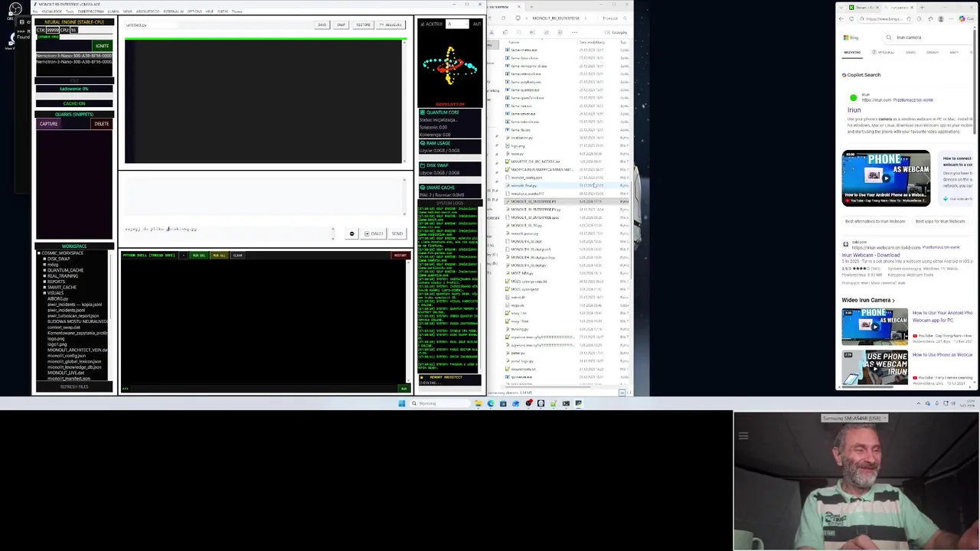Click the RESTORE button above editor

point(363,24)
